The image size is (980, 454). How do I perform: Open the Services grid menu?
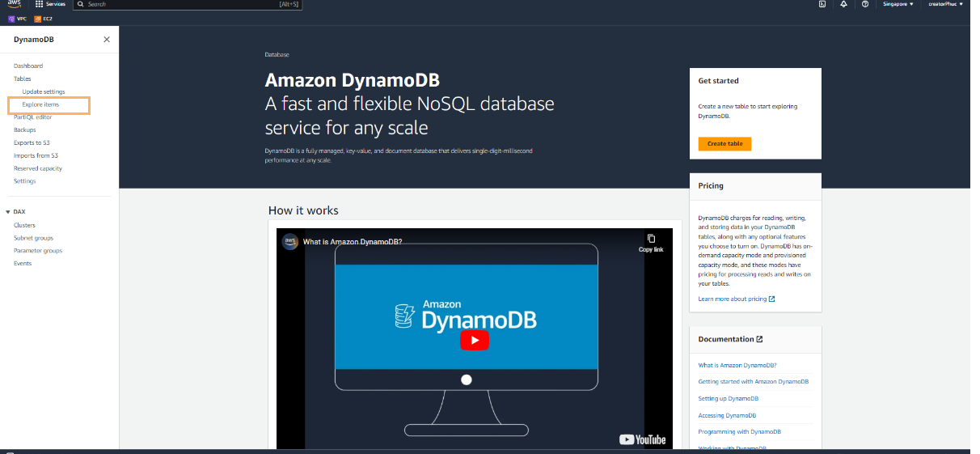[x=50, y=4]
